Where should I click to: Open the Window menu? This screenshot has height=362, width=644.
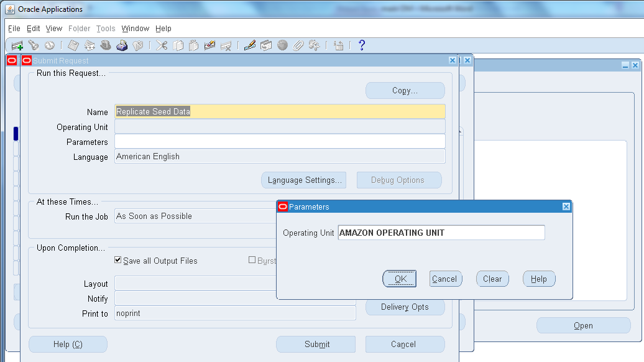(x=135, y=29)
